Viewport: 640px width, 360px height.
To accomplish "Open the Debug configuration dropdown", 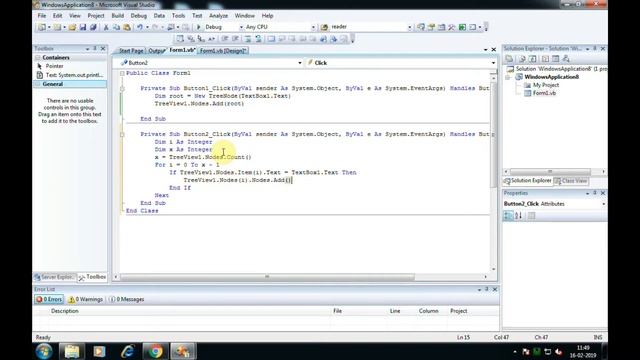I will [241, 27].
